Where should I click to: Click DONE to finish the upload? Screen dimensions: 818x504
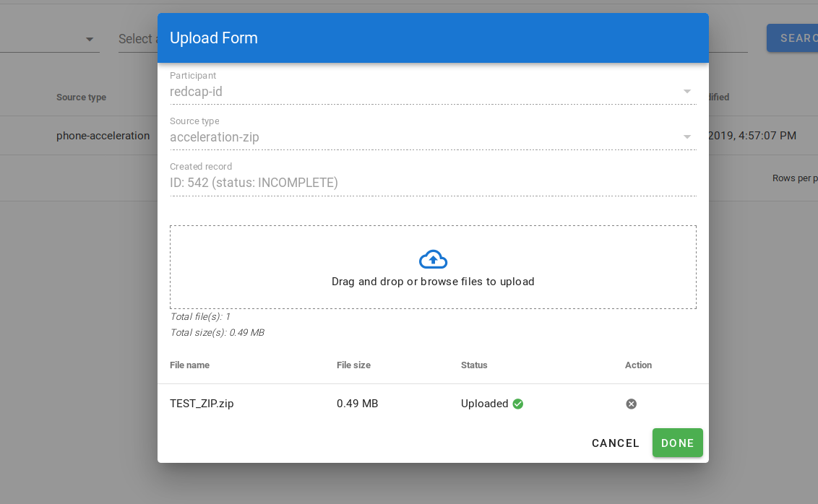(x=677, y=443)
